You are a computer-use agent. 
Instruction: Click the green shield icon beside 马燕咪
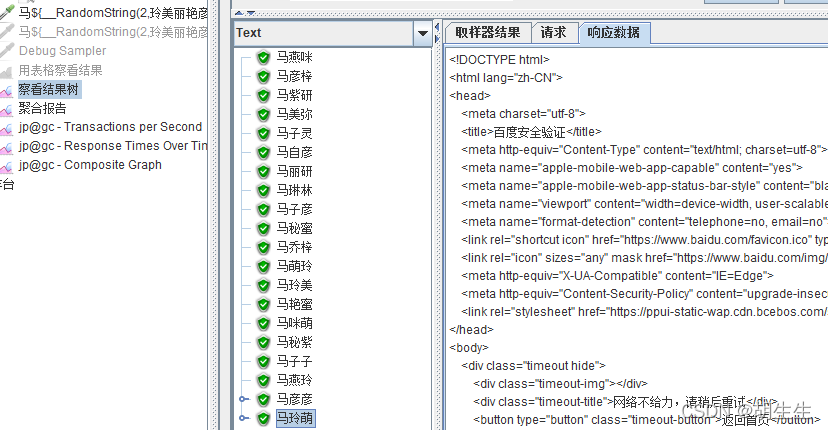pos(264,57)
